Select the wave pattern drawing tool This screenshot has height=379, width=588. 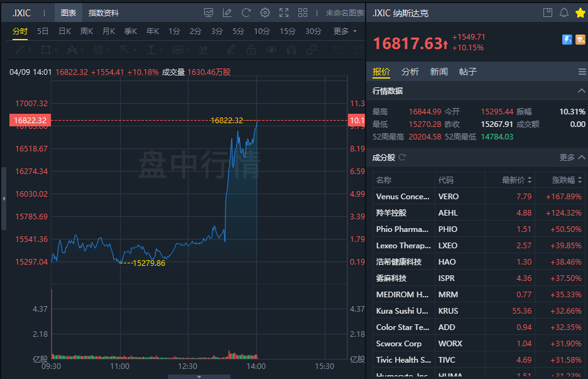click(72, 50)
